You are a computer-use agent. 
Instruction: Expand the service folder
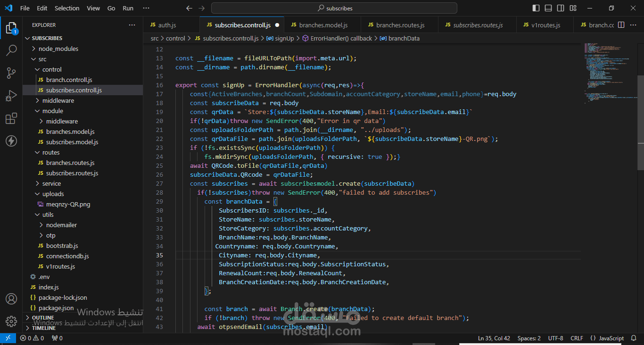(83, 183)
